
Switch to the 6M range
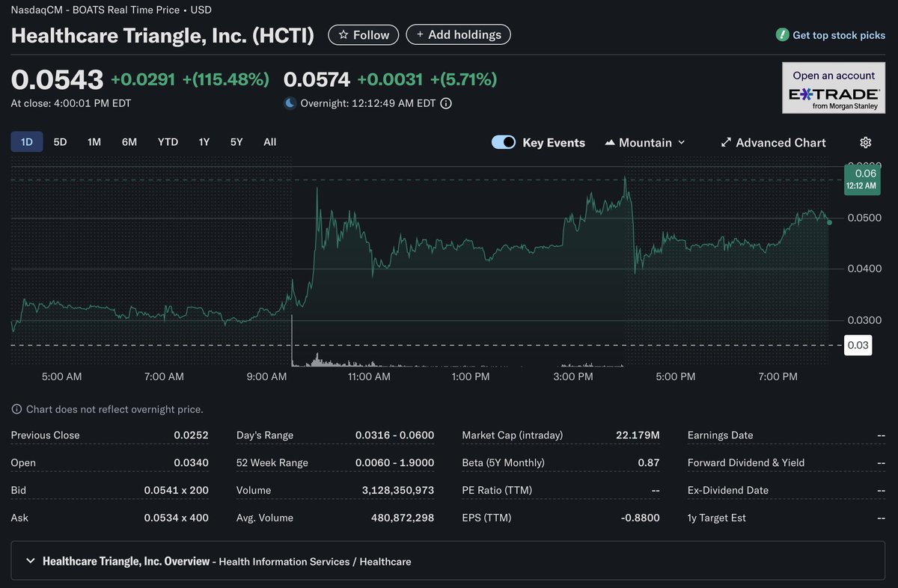[x=129, y=141]
